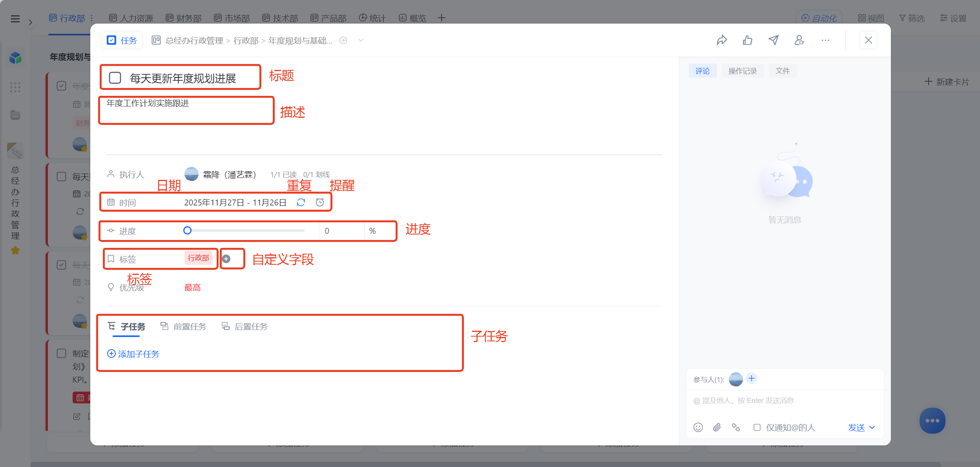Screen dimensions: 980x467
Task: Switch to the 文件 tab
Action: 783,71
